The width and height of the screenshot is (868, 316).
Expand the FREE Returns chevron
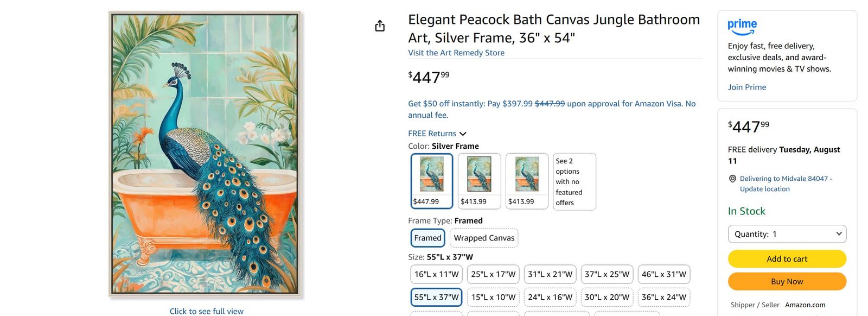point(463,134)
